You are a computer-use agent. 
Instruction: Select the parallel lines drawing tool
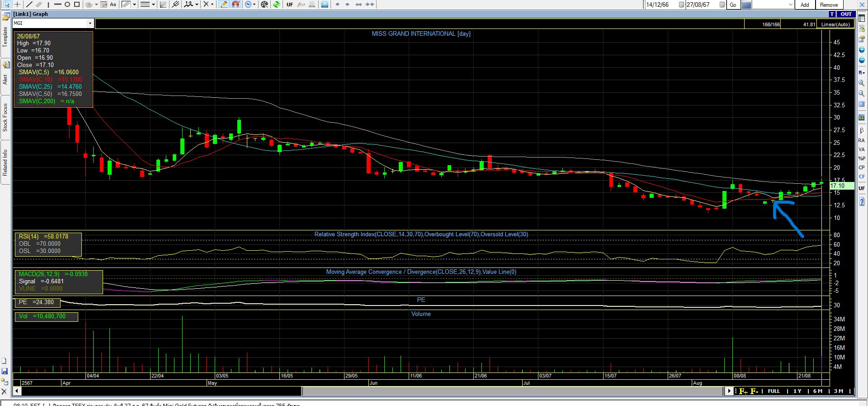coord(39,5)
